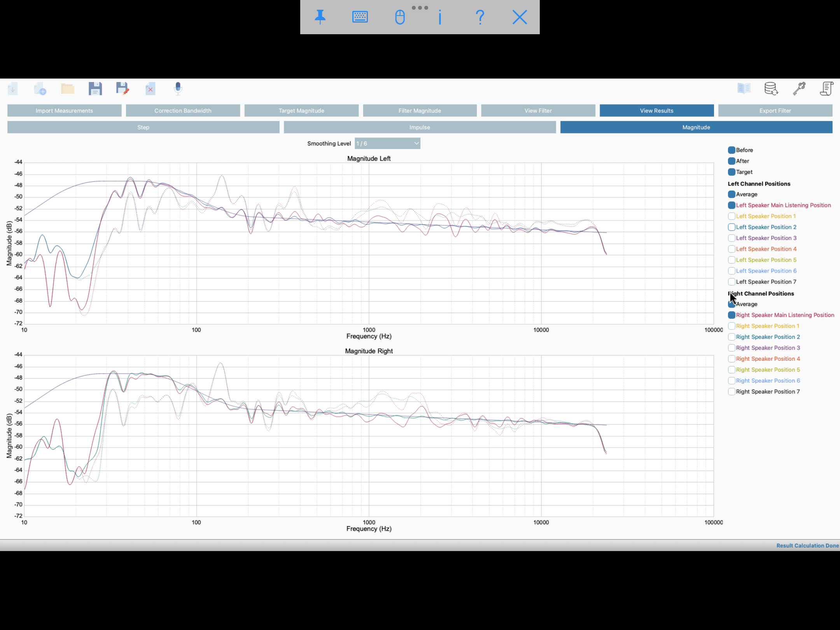This screenshot has width=840, height=630.
Task: Toggle the After curves checkbox
Action: 731,161
